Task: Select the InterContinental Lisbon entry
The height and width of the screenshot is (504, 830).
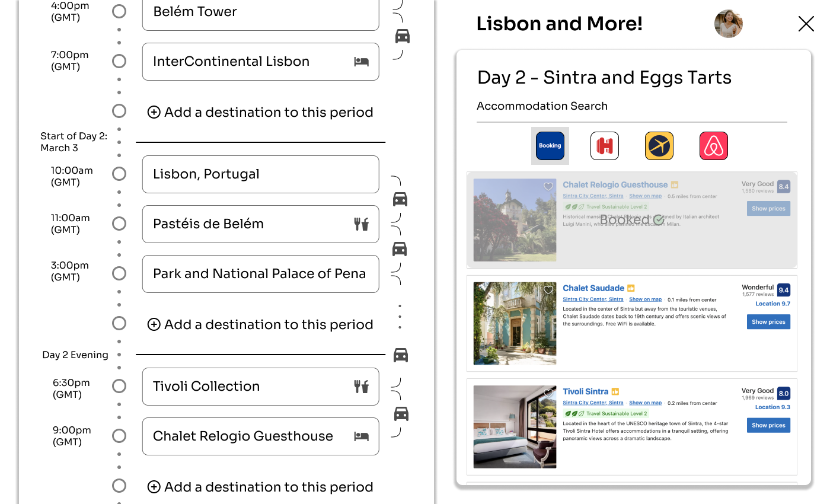Action: 260,62
